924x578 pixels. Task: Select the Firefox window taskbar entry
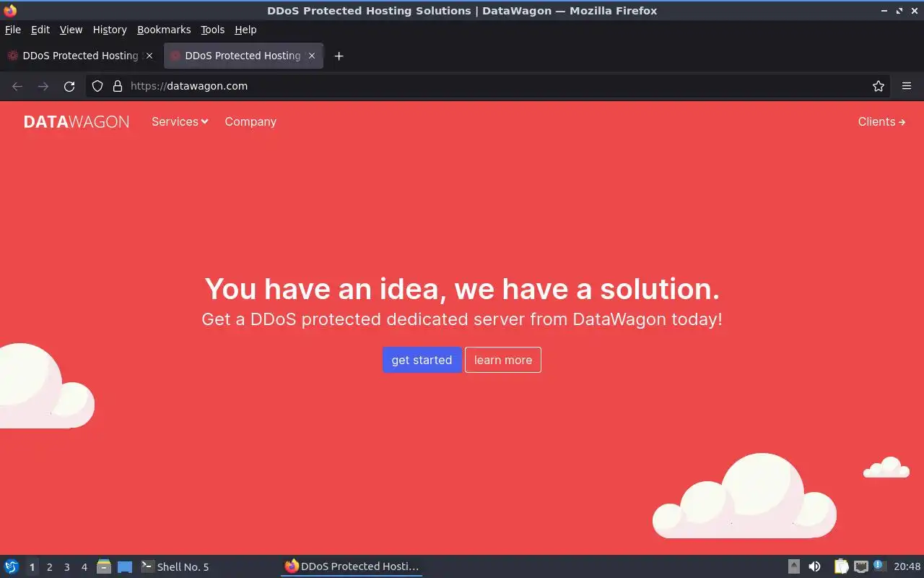click(352, 566)
